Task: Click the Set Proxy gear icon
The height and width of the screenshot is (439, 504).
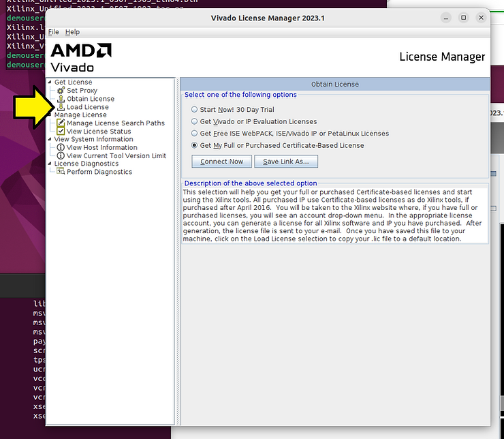Action: click(x=61, y=91)
